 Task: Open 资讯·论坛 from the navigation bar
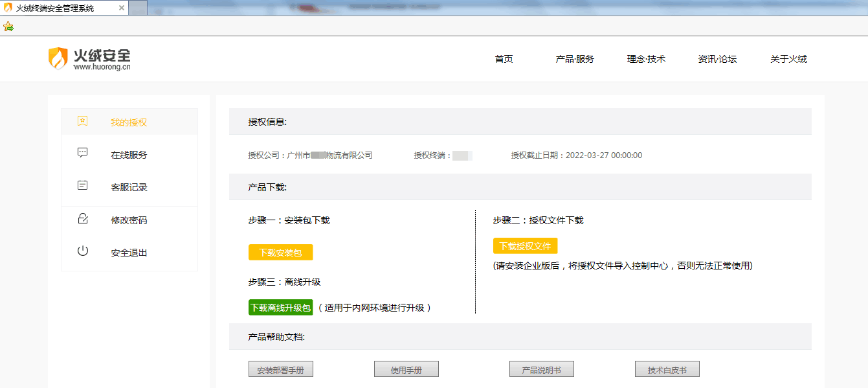tap(717, 59)
